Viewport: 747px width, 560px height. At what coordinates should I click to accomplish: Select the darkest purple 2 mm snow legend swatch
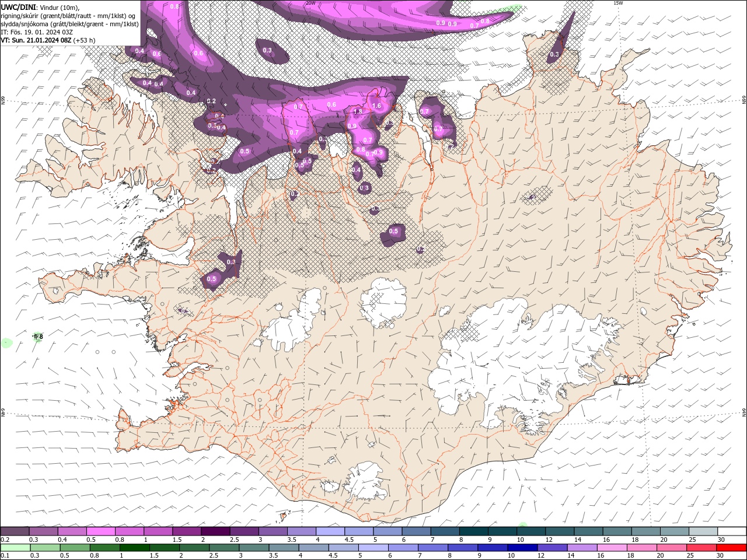click(x=215, y=531)
